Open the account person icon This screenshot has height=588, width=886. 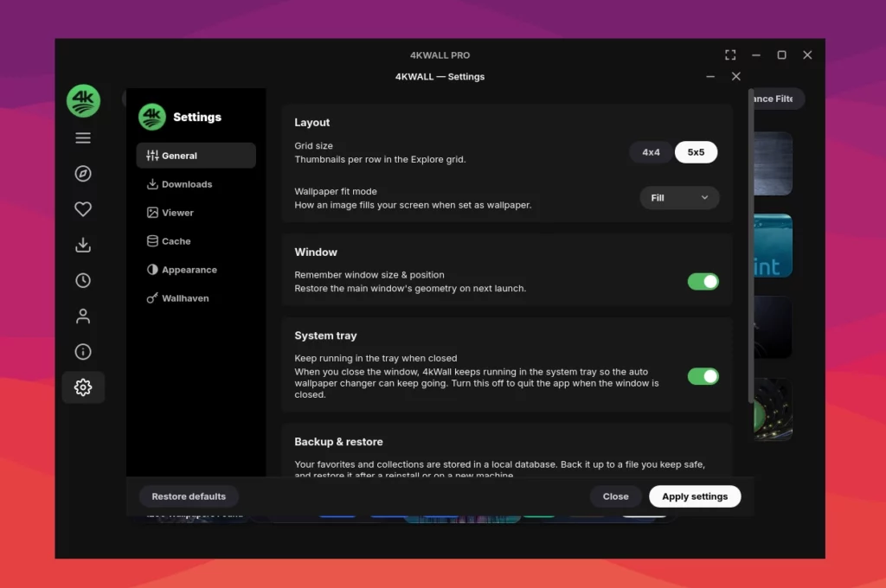(x=83, y=316)
